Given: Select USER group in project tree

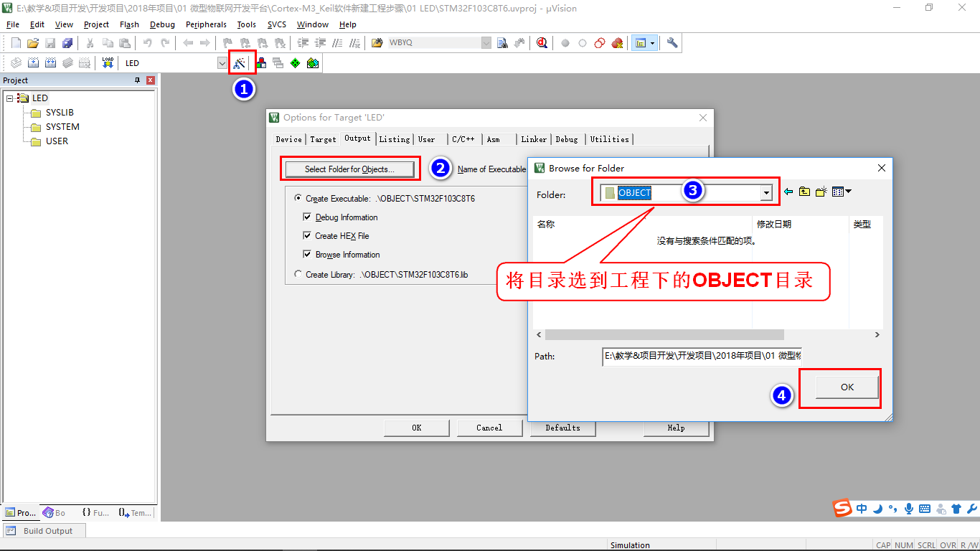Looking at the screenshot, I should tap(57, 141).
